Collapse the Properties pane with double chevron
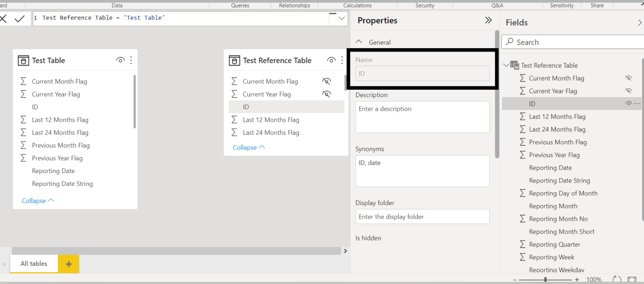Viewport: 644px width, 284px height. click(x=488, y=21)
